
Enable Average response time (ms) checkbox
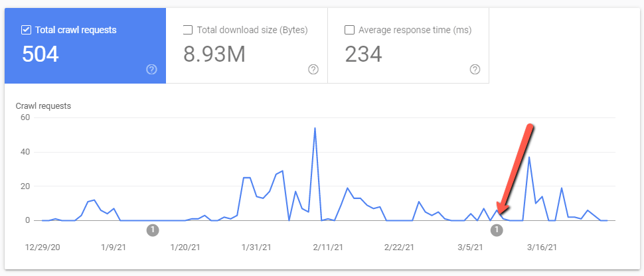click(349, 30)
